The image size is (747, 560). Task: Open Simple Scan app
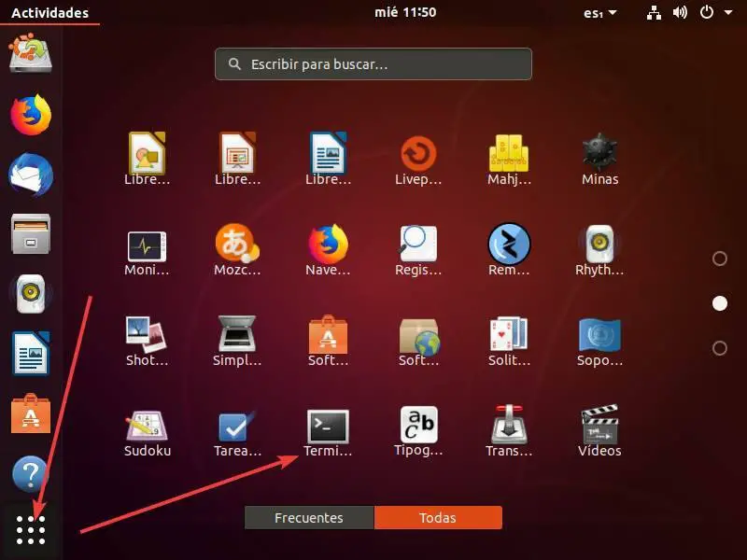click(237, 334)
